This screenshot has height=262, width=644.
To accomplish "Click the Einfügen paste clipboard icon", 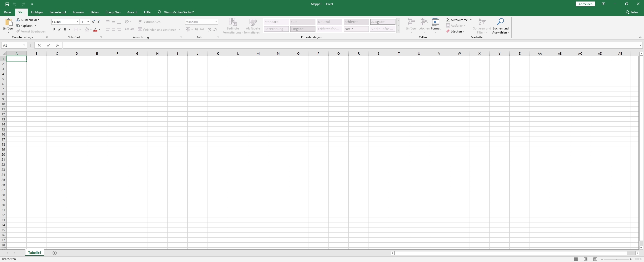I will [8, 22].
